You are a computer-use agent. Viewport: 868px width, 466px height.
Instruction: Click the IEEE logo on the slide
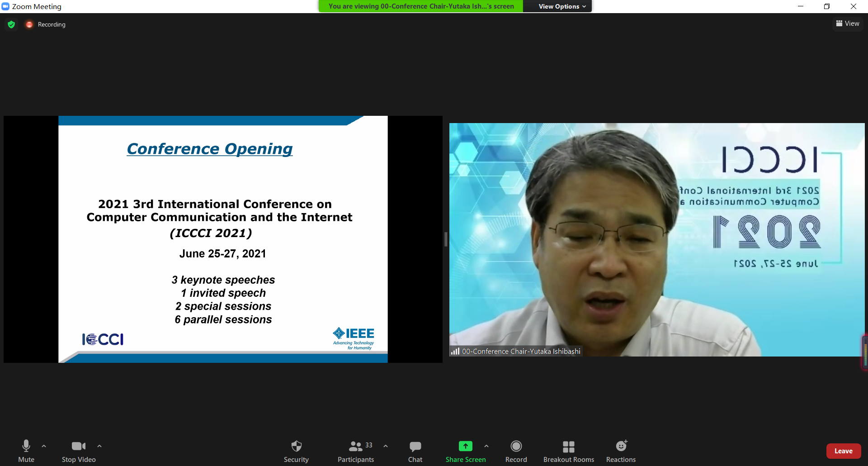click(354, 338)
